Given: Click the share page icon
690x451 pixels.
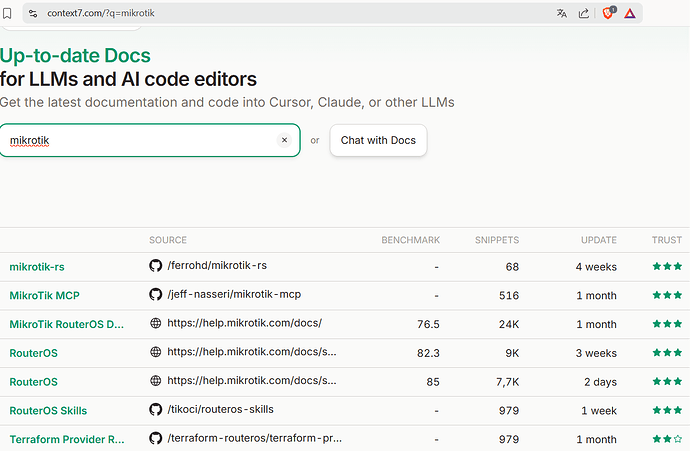Looking at the screenshot, I should [584, 14].
